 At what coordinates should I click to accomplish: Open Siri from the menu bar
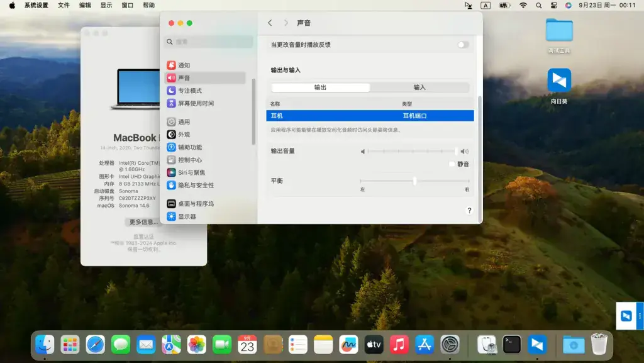569,5
